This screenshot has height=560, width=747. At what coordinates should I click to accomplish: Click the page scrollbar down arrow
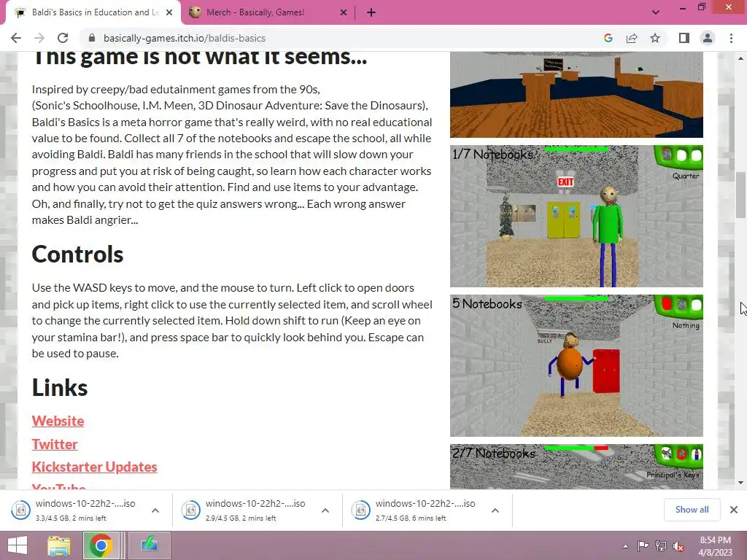[x=741, y=483]
